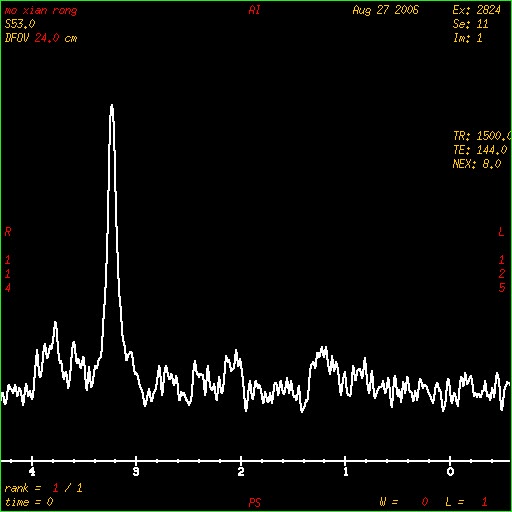512x512 pixels.
Task: Click the rank = 1 / 1 indicator
Action: point(43,488)
